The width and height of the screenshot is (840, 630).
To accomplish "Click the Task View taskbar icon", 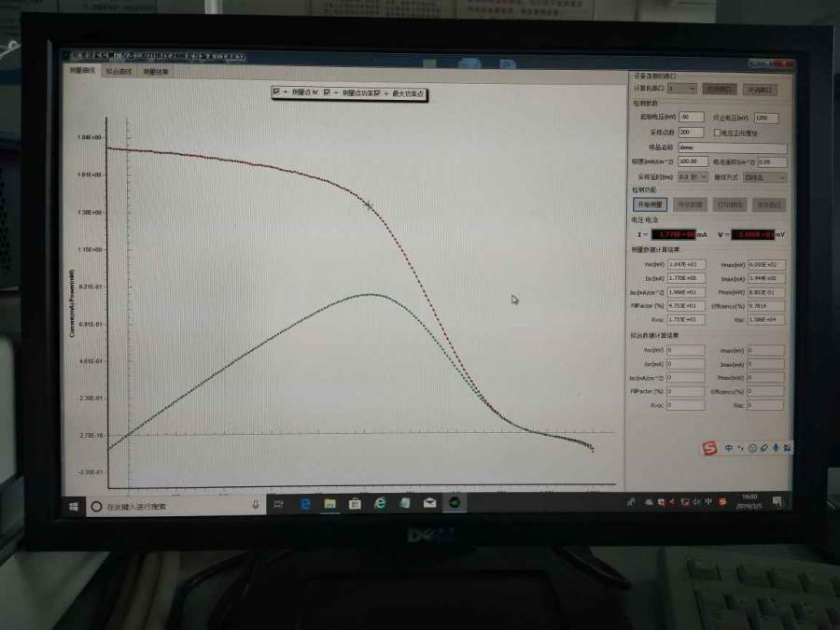I will pyautogui.click(x=279, y=504).
